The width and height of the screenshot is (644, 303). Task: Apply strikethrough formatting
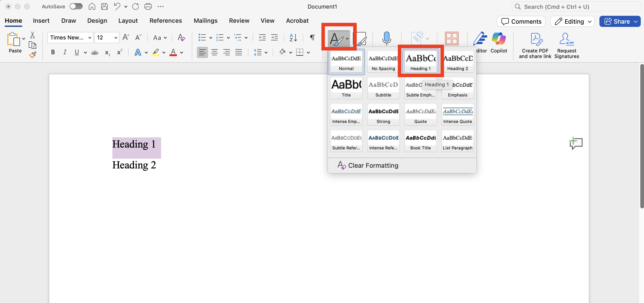click(94, 52)
